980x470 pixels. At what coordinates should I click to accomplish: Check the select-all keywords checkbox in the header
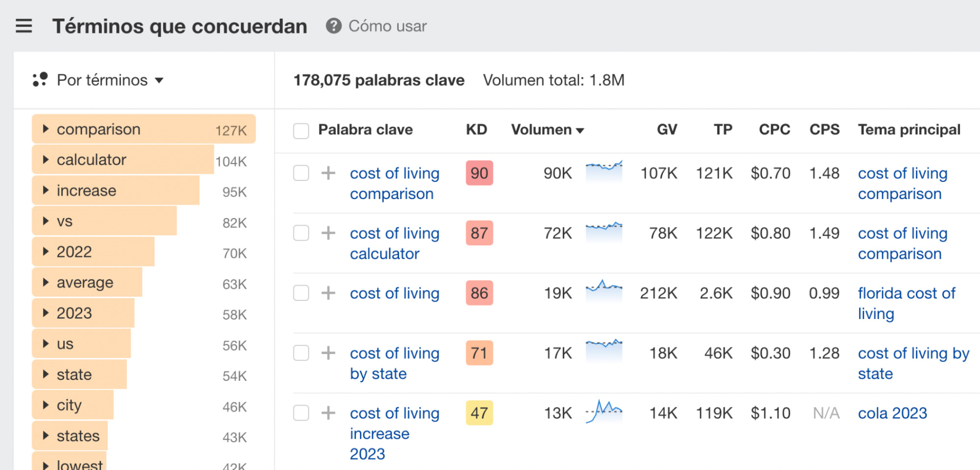point(301,129)
